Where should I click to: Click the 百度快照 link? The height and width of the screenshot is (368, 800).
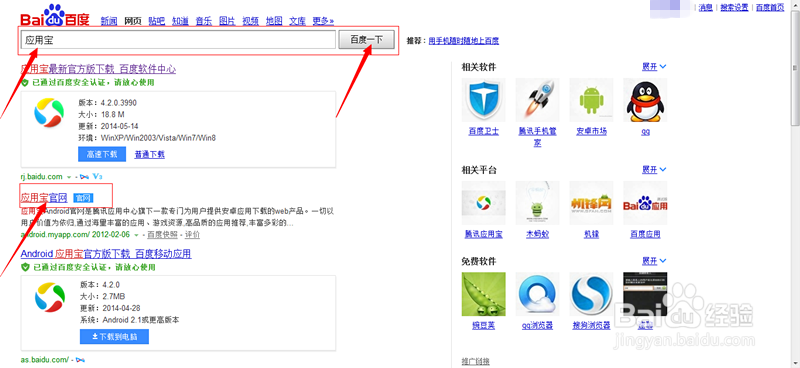click(163, 235)
